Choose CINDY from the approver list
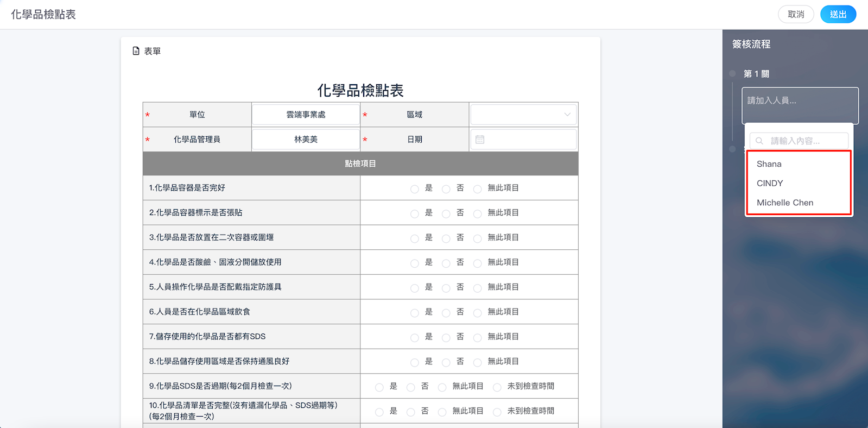Viewport: 868px width, 428px height. [770, 184]
